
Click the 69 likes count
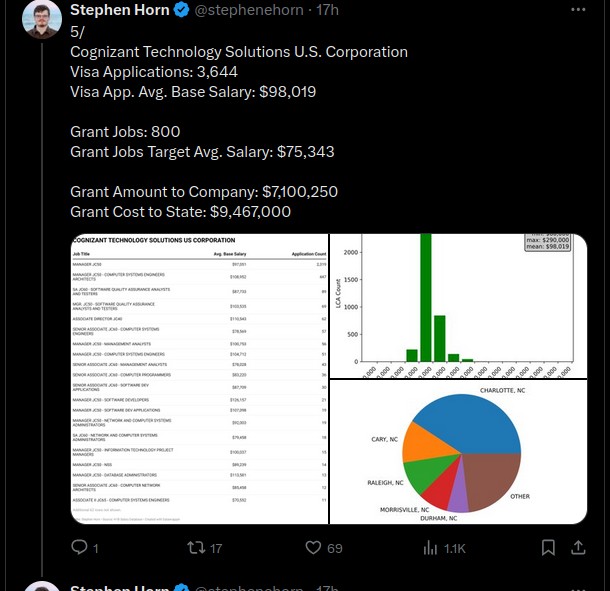click(335, 548)
